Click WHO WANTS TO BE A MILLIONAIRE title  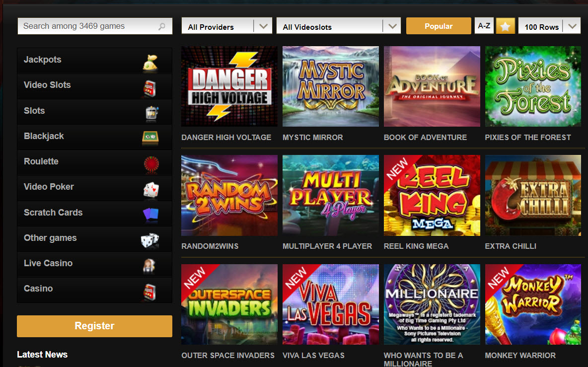(x=424, y=359)
